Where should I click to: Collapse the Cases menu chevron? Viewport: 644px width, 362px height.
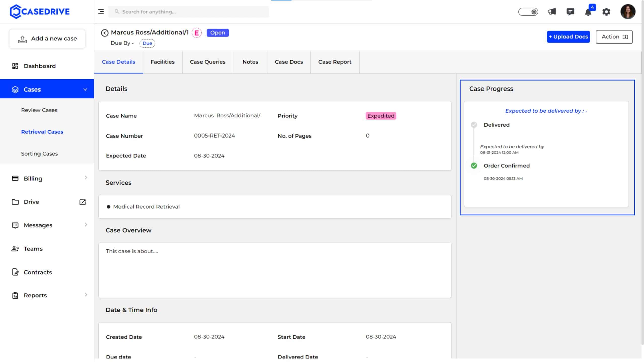(85, 89)
